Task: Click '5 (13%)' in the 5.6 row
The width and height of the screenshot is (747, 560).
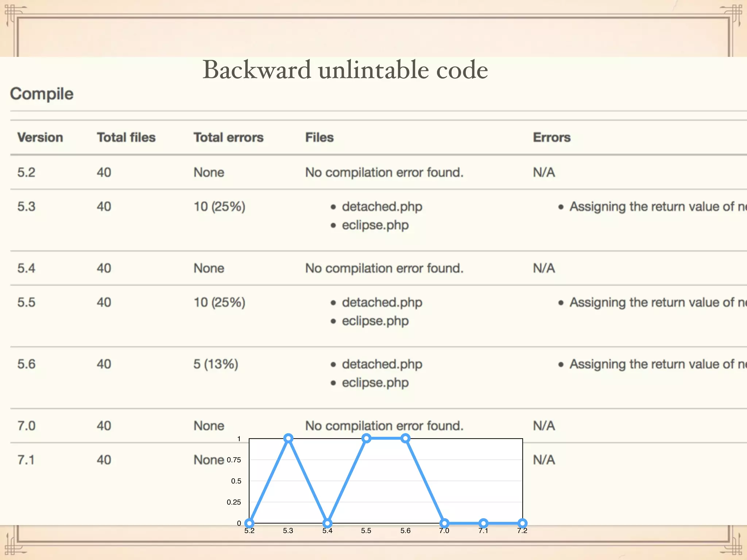Action: 216,364
